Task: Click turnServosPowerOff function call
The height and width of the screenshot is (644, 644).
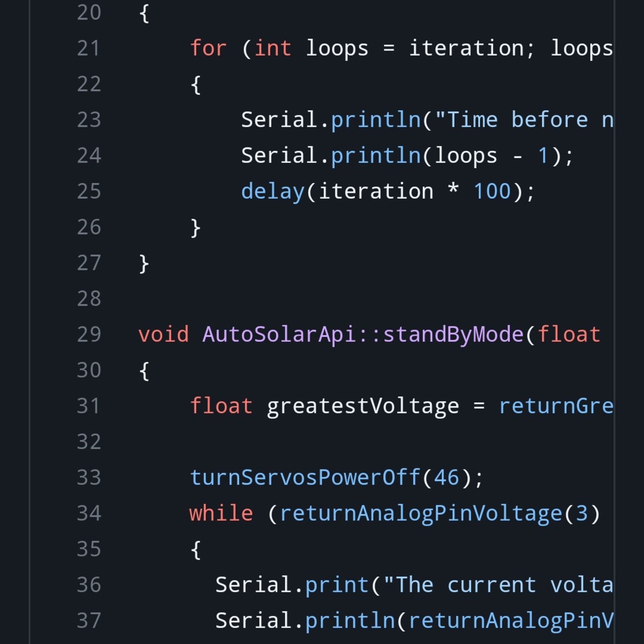Action: coord(305,477)
